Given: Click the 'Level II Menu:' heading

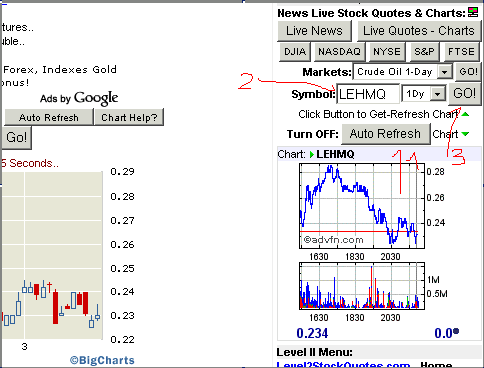Looking at the screenshot, I should (x=315, y=352).
